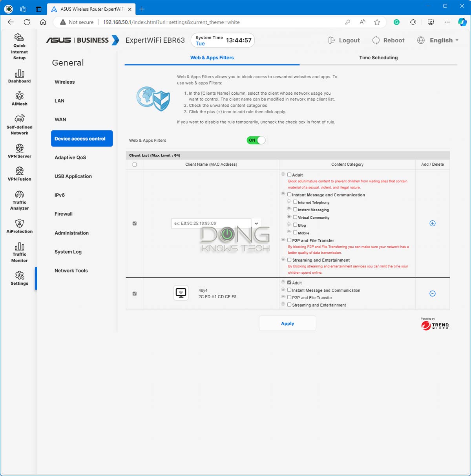Click the plus icon to add rule
Screen dimensions: 471x476
tap(433, 223)
